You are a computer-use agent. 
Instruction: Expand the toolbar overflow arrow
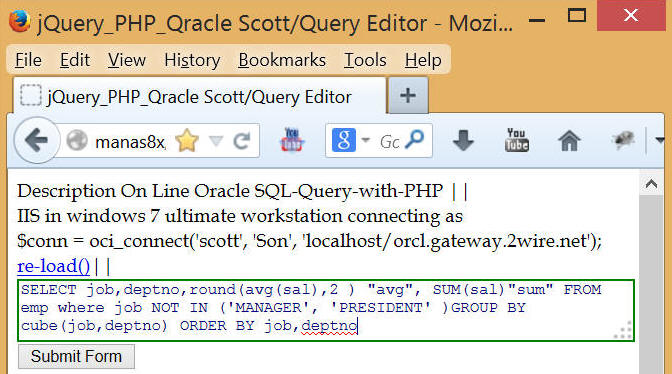click(660, 140)
